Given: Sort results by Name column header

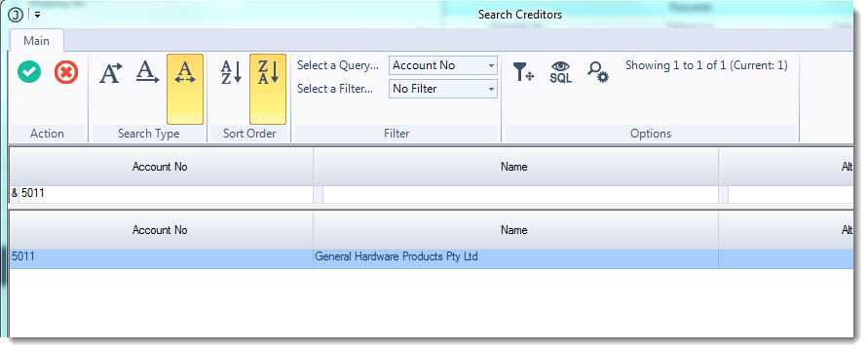Looking at the screenshot, I should pyautogui.click(x=514, y=230).
